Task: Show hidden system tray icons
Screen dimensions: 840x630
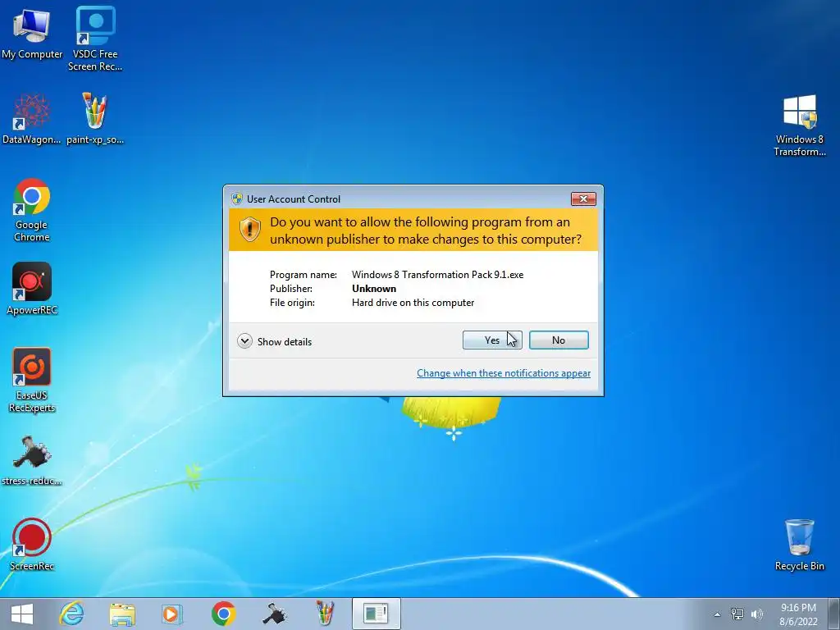Action: (717, 614)
